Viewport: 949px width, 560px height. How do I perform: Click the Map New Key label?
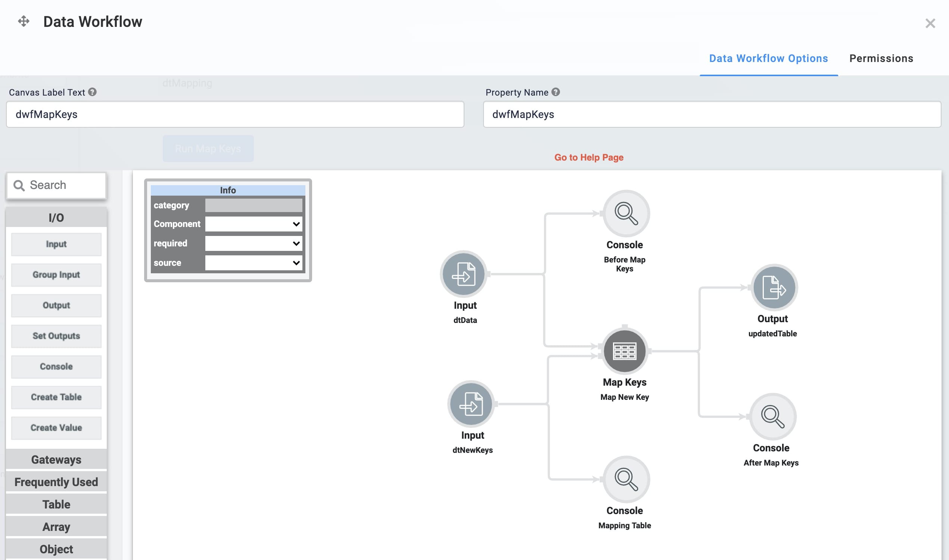[625, 397]
